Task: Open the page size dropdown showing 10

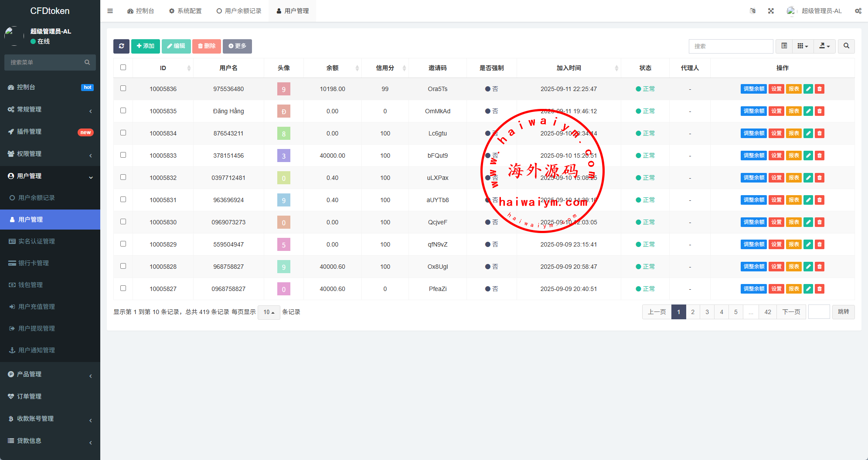Action: [269, 312]
